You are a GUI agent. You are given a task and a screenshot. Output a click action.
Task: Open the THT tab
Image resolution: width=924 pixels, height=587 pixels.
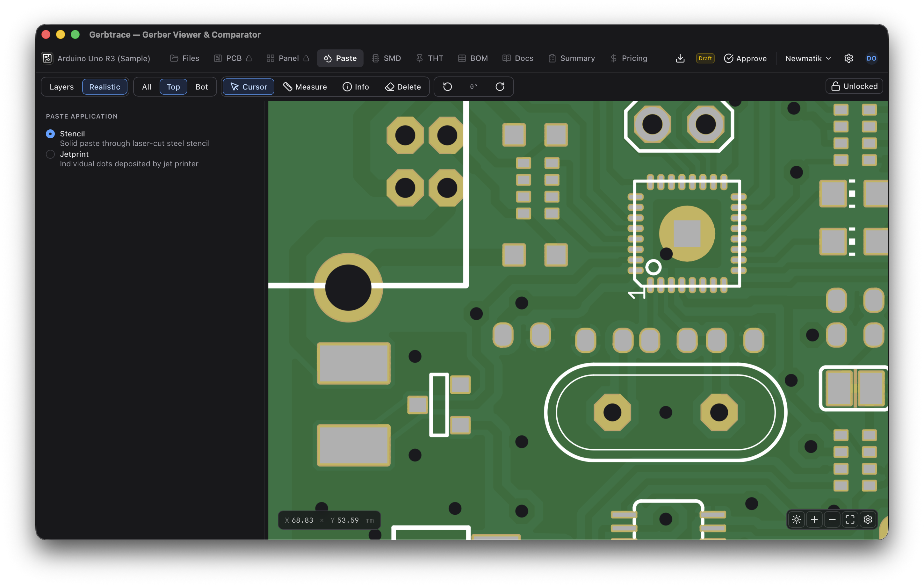(x=430, y=58)
